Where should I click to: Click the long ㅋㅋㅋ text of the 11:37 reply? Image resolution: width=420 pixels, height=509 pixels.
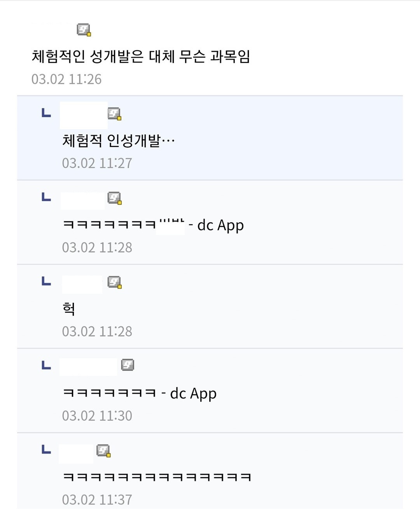157,477
